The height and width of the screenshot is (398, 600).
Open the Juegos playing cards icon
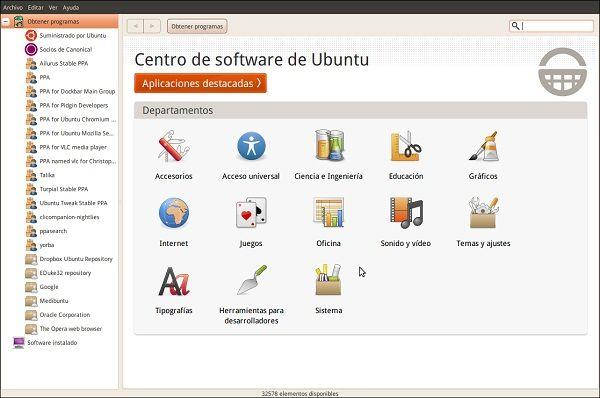point(251,213)
